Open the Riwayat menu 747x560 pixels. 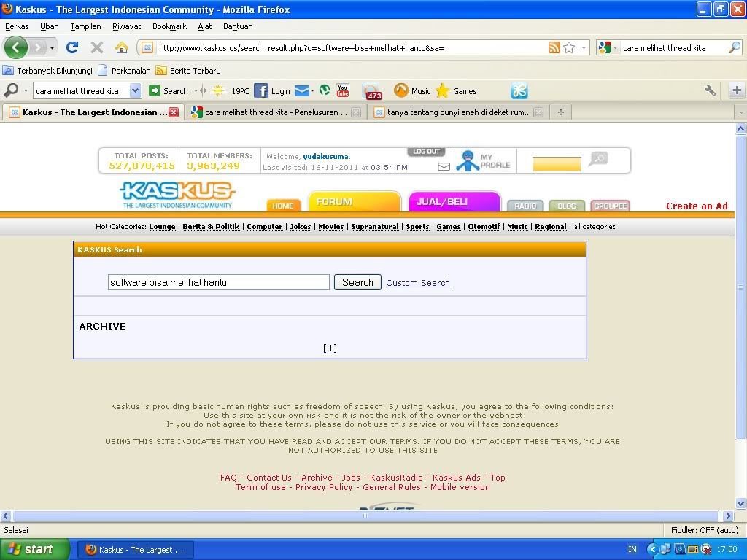pos(127,26)
